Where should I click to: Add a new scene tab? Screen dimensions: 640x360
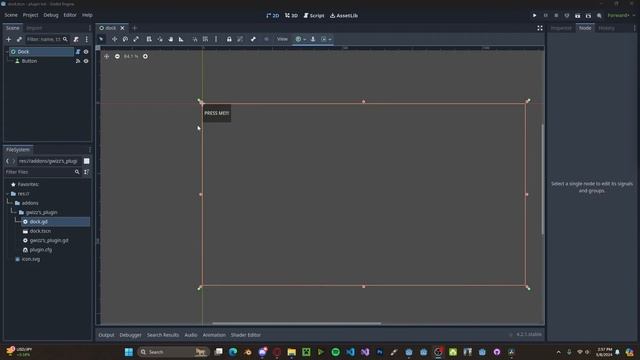(135, 28)
